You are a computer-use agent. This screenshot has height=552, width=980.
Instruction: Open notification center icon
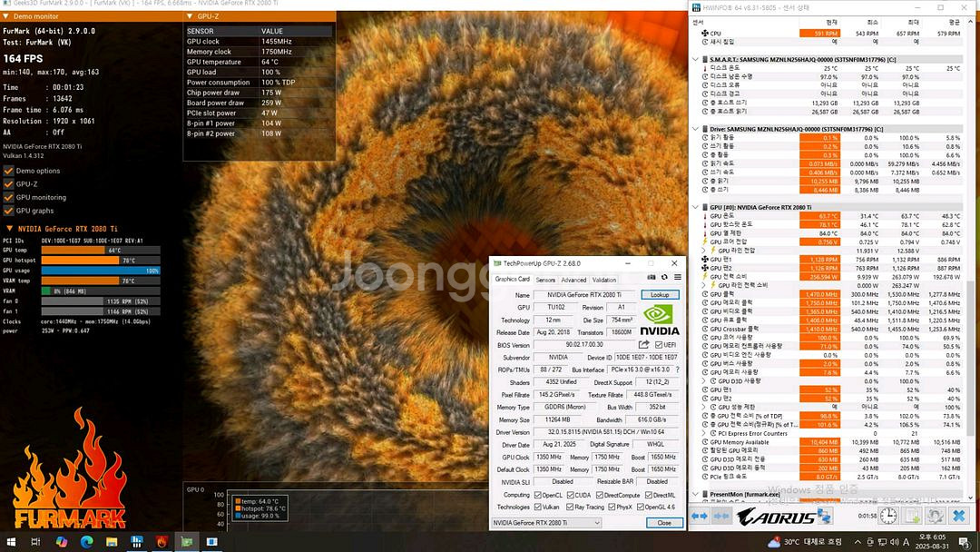click(965, 542)
